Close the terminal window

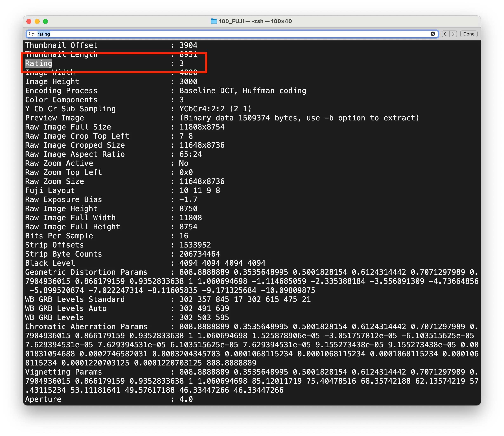29,21
